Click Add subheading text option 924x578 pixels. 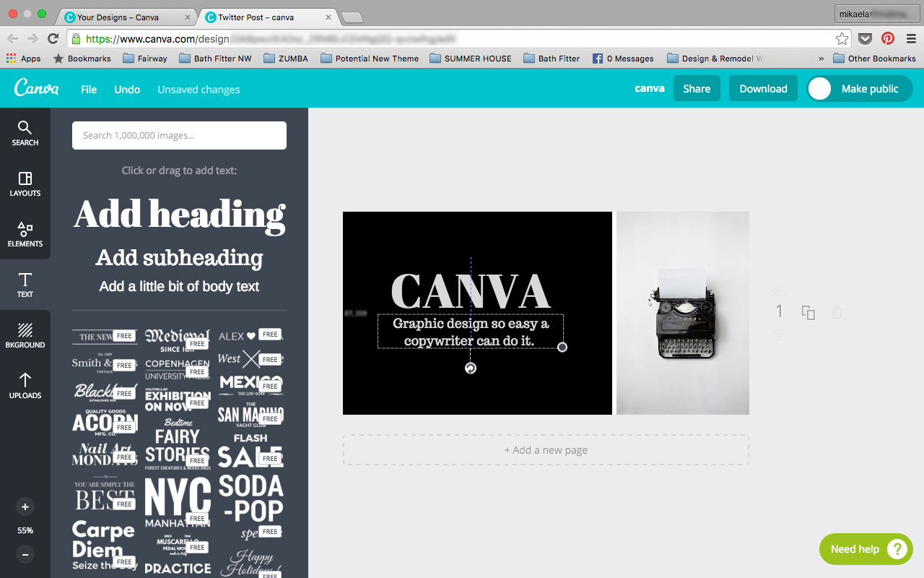coord(179,257)
